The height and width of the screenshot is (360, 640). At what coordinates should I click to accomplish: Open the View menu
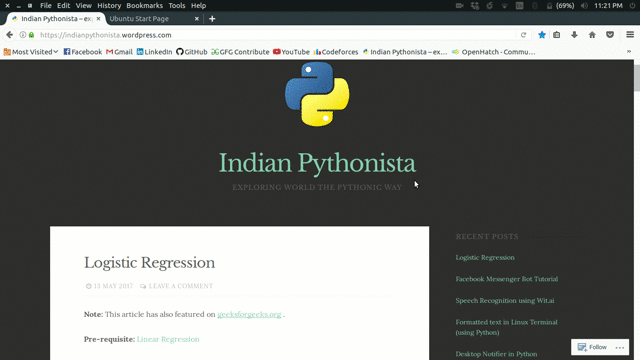pos(83,6)
